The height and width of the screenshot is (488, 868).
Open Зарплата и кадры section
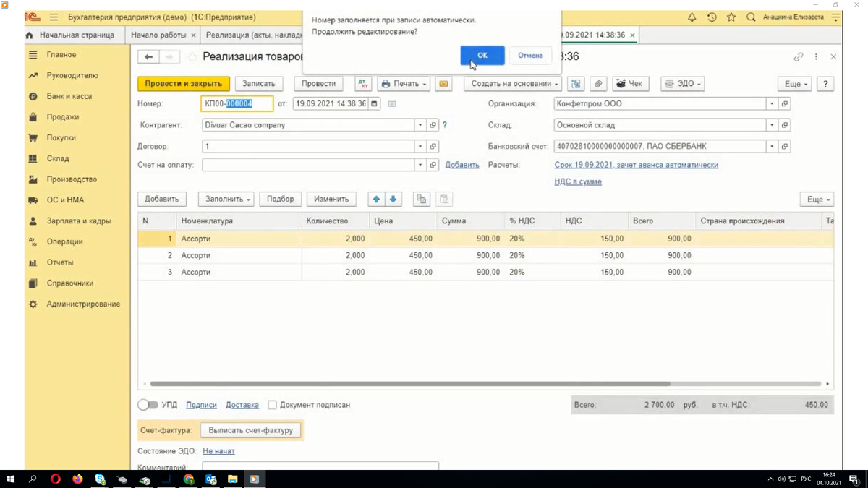tap(79, 221)
